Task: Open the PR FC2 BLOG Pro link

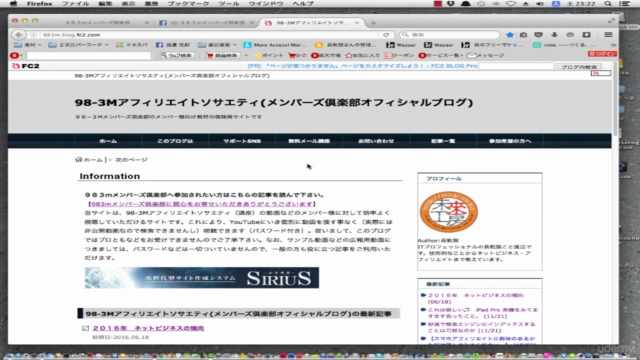Action: 362,66
